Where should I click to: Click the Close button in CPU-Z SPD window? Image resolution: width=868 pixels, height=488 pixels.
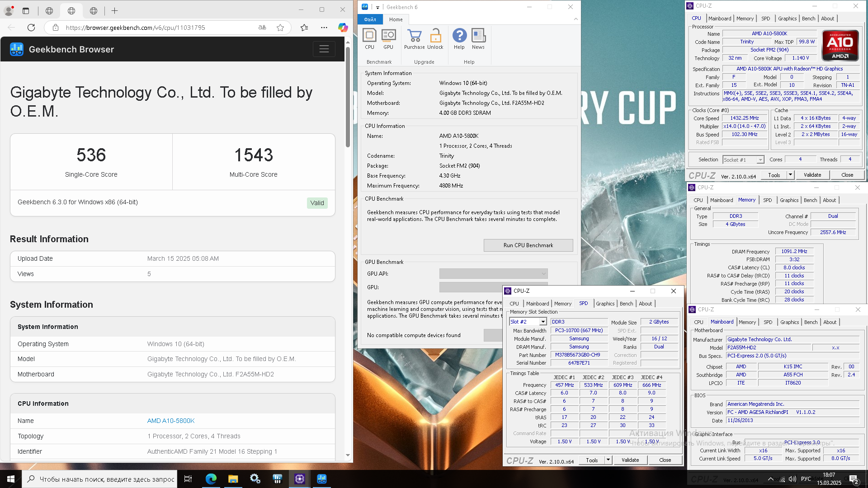(665, 460)
